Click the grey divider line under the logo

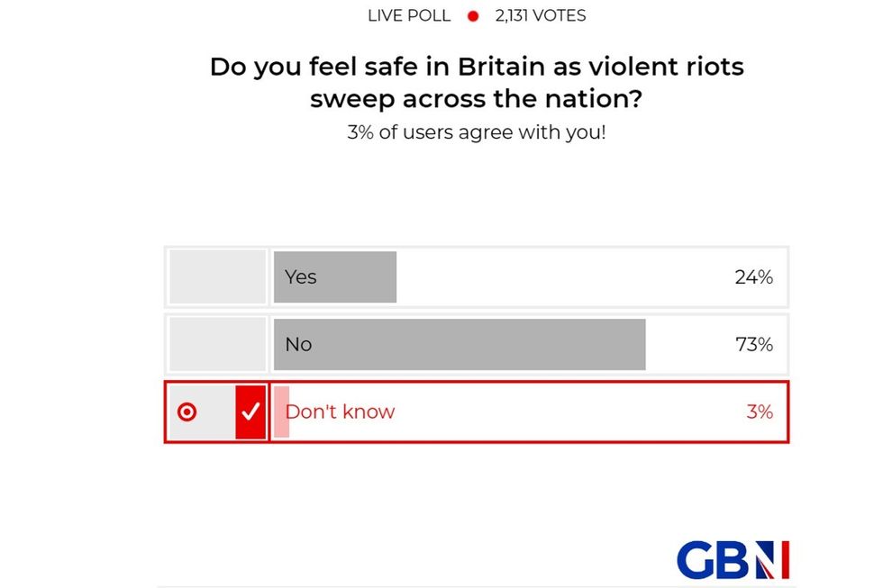[477, 586]
